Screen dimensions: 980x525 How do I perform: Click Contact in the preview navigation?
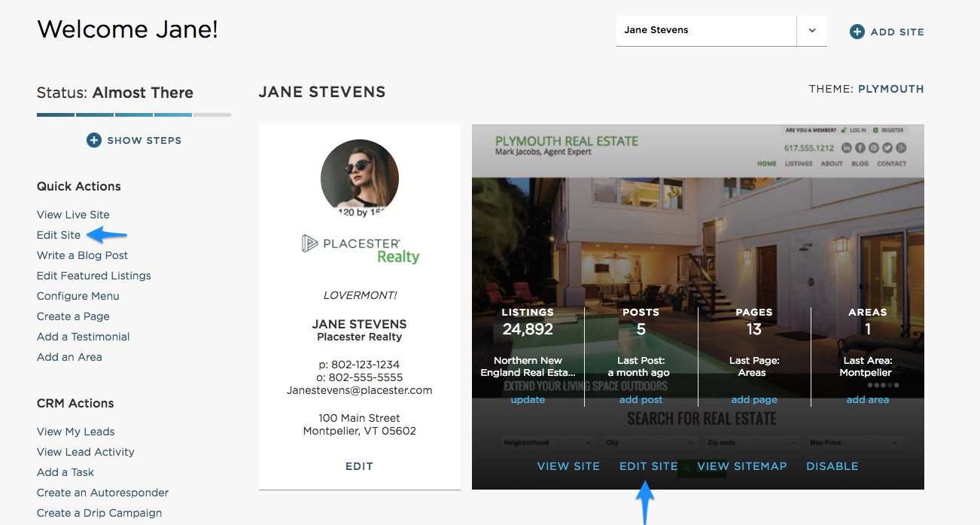point(892,163)
